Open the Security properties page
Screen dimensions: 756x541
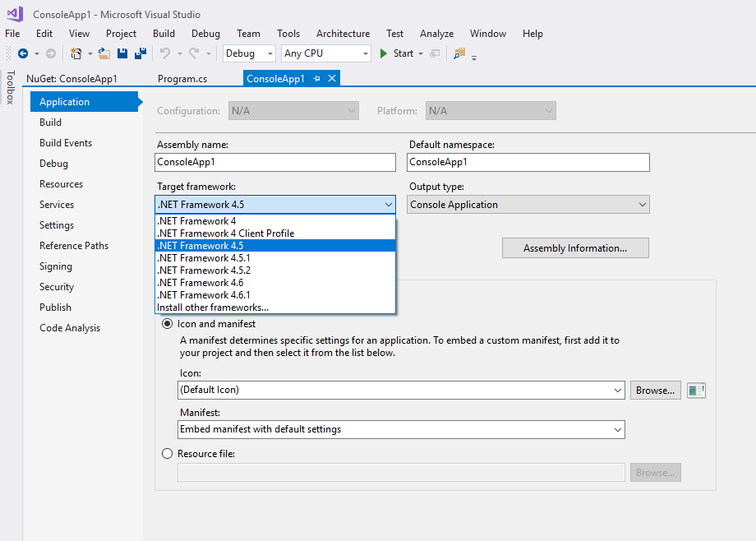tap(57, 287)
